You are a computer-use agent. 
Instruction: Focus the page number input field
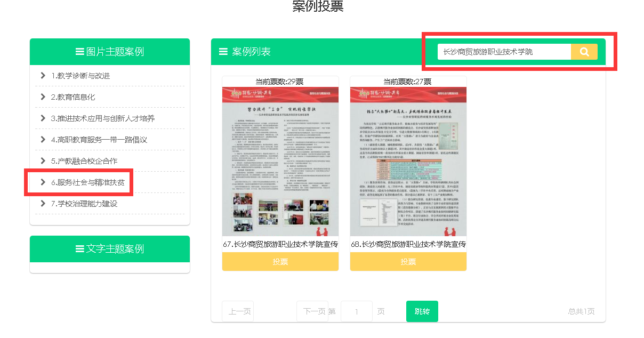[357, 311]
